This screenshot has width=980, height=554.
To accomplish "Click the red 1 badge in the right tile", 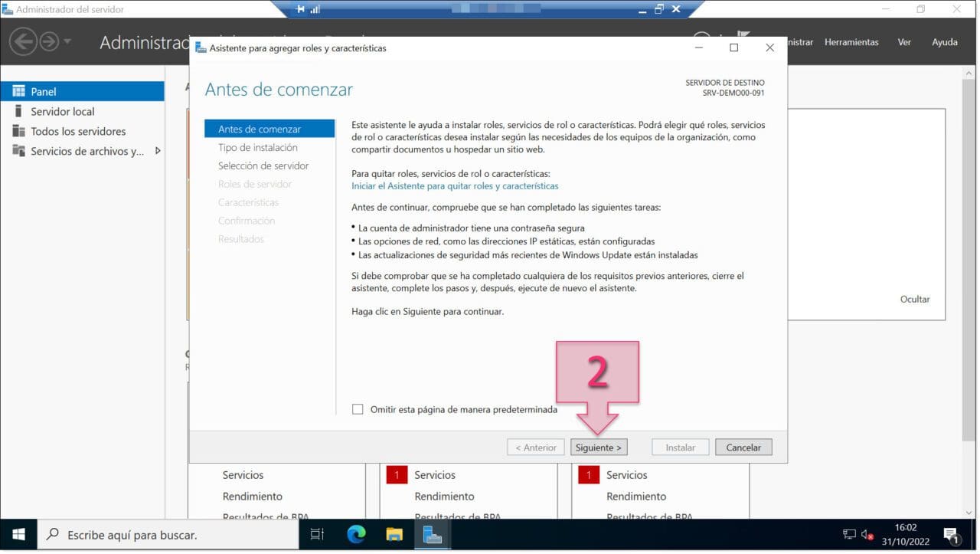I will (589, 475).
